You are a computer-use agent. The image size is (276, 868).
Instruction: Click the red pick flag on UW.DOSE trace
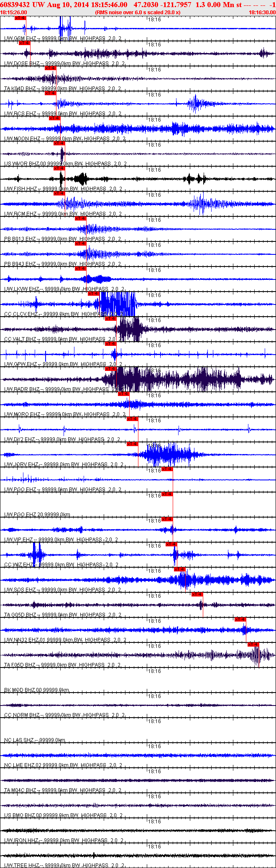[x=25, y=43]
